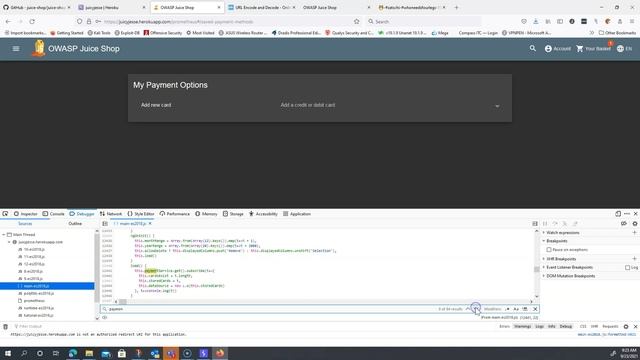The image size is (640, 360).
Task: Toggle whole word search modifier
Action: point(525,309)
